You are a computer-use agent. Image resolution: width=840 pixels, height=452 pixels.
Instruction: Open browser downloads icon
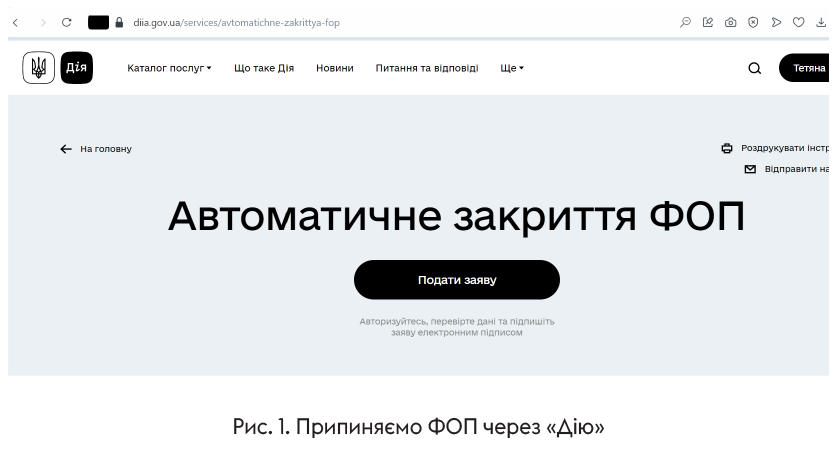coord(821,22)
